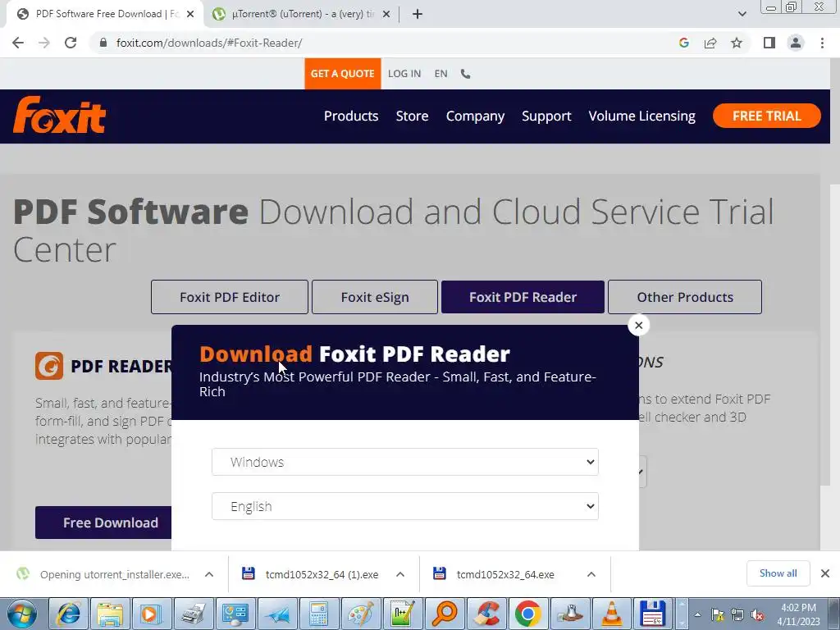Show hidden system tray icons

pos(697,614)
